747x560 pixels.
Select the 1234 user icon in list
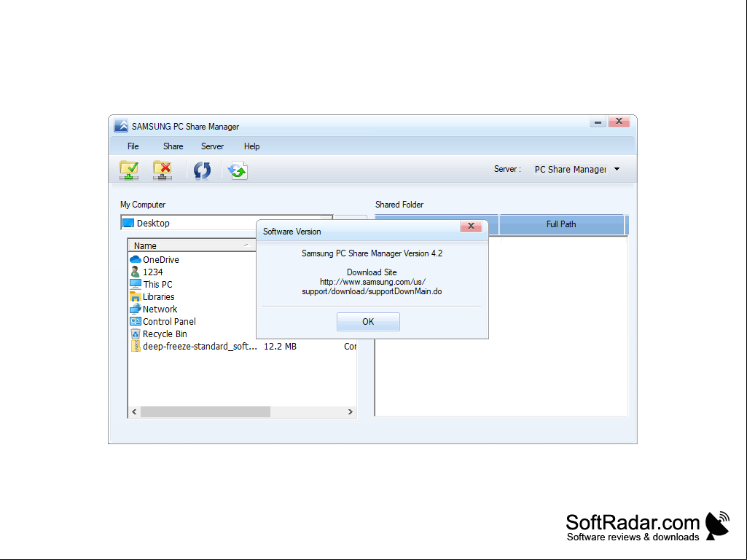pos(136,272)
